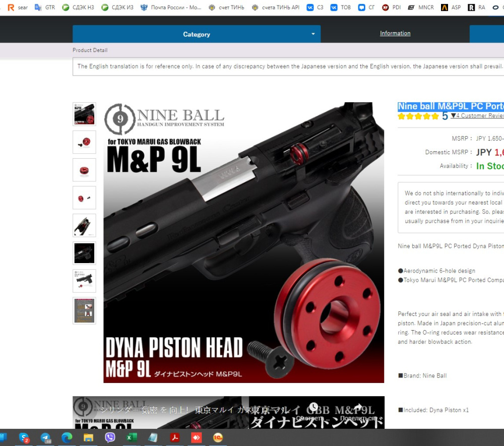The height and width of the screenshot is (446, 504).
Task: Expand the '4 Customer Reviews' section
Action: [478, 116]
